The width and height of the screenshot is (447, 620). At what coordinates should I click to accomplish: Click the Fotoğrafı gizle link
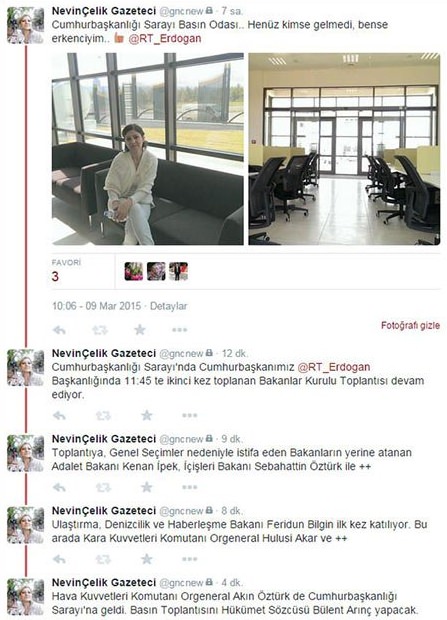click(410, 326)
